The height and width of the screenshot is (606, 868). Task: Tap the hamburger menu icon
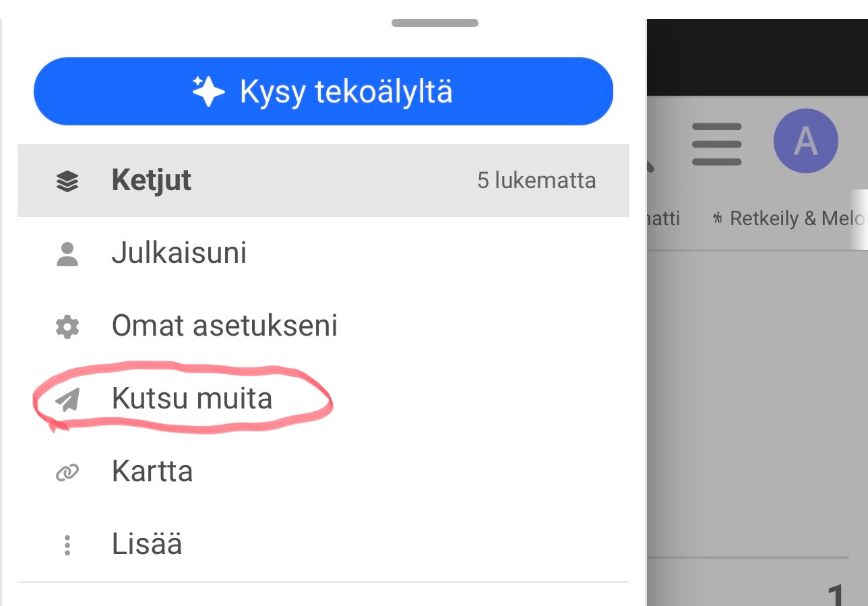click(717, 144)
